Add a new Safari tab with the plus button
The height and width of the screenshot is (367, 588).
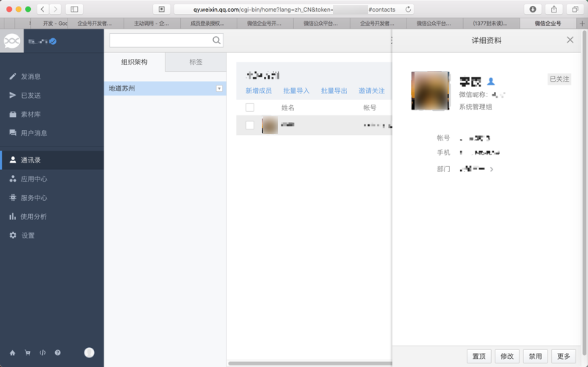(582, 24)
